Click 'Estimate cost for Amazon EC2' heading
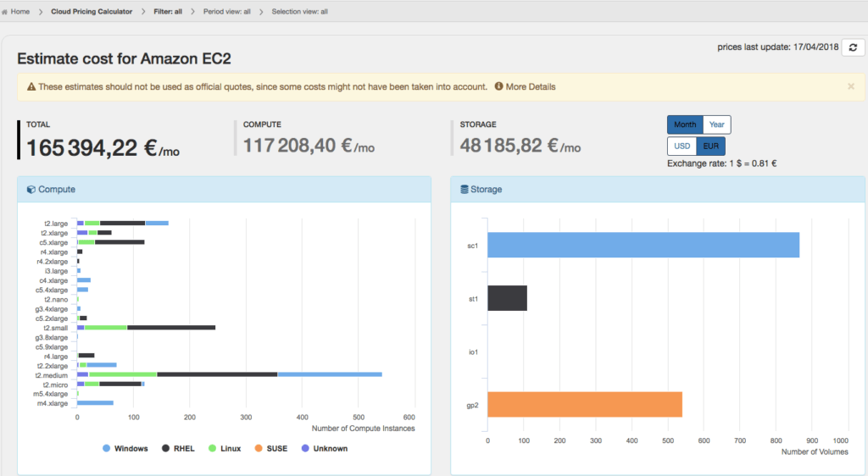This screenshot has height=476, width=868. [124, 59]
